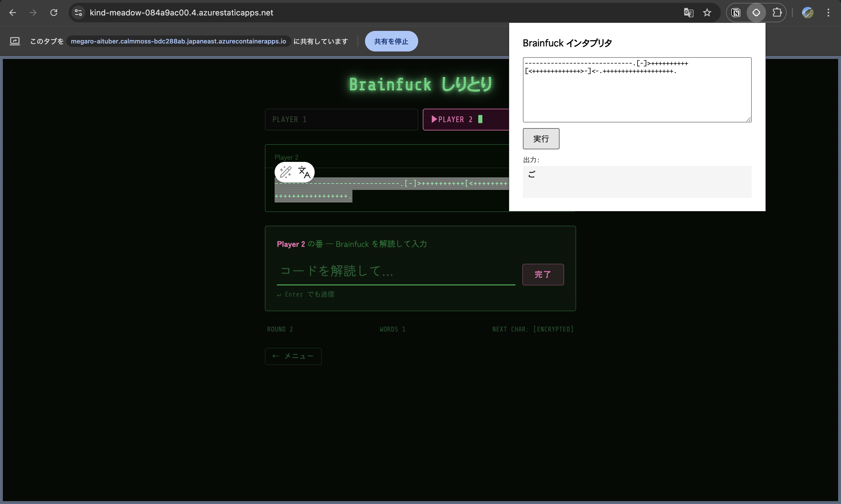Bookmark this page with the star icon

click(707, 13)
